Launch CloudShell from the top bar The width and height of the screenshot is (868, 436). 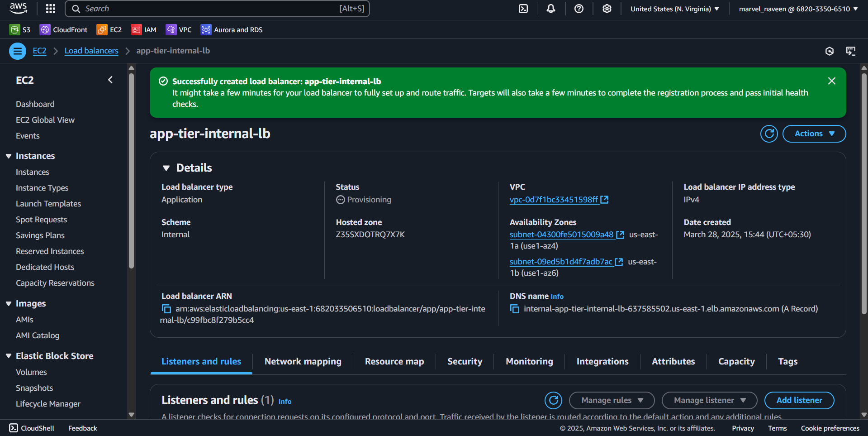coord(523,9)
